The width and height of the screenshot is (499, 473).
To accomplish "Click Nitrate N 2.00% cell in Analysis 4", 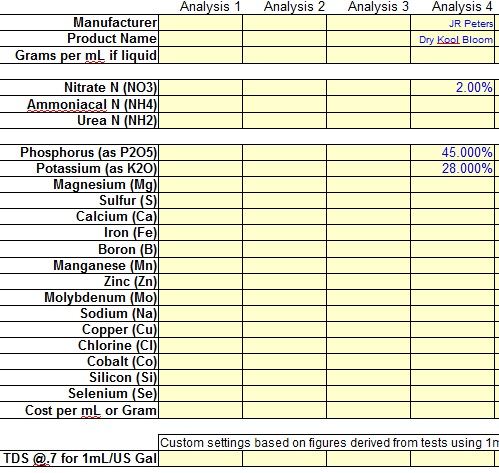I will pyautogui.click(x=452, y=88).
